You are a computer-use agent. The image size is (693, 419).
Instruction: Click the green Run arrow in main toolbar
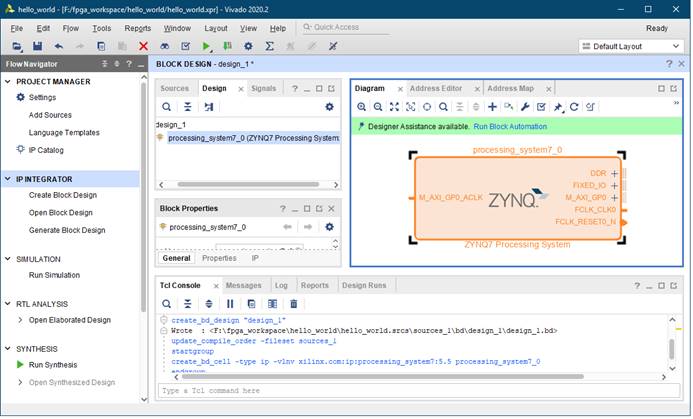(207, 46)
